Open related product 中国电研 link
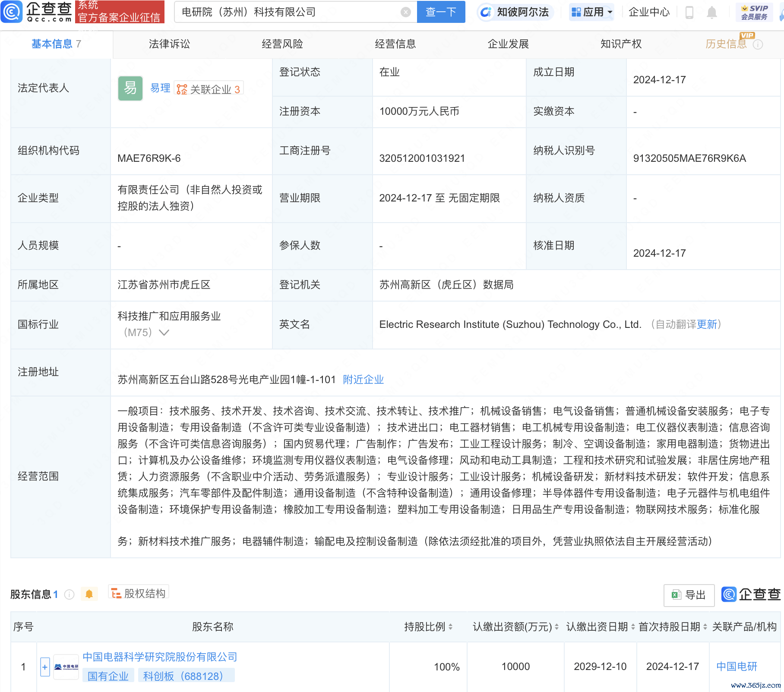The image size is (784, 692). coord(737,667)
